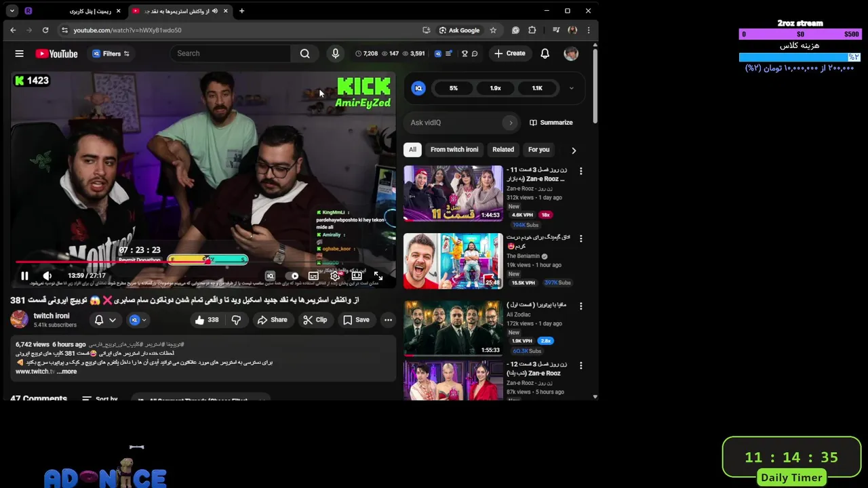Screen dimensions: 868x488
Task: Open the Zan-e Rooz 1:44:53 video thumbnail
Action: click(453, 193)
